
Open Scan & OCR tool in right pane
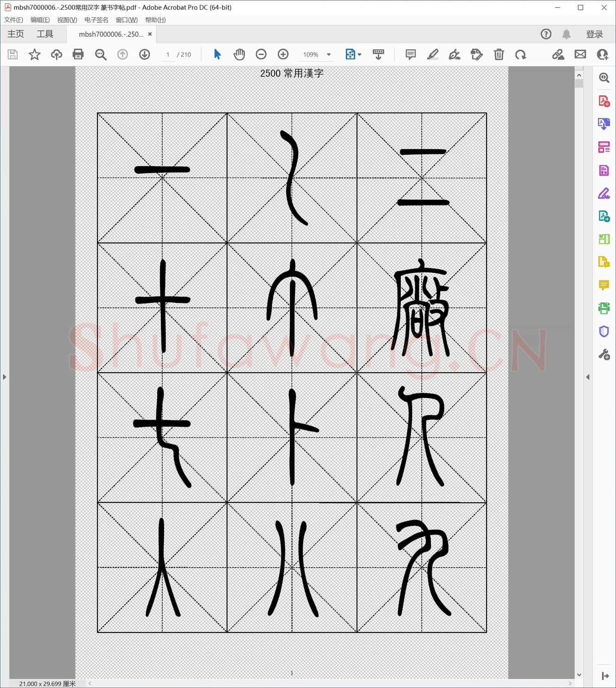(604, 308)
